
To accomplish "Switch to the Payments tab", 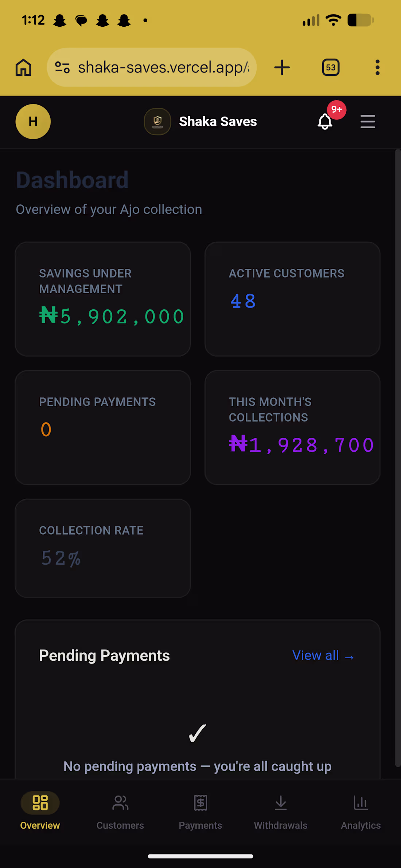I will click(200, 812).
